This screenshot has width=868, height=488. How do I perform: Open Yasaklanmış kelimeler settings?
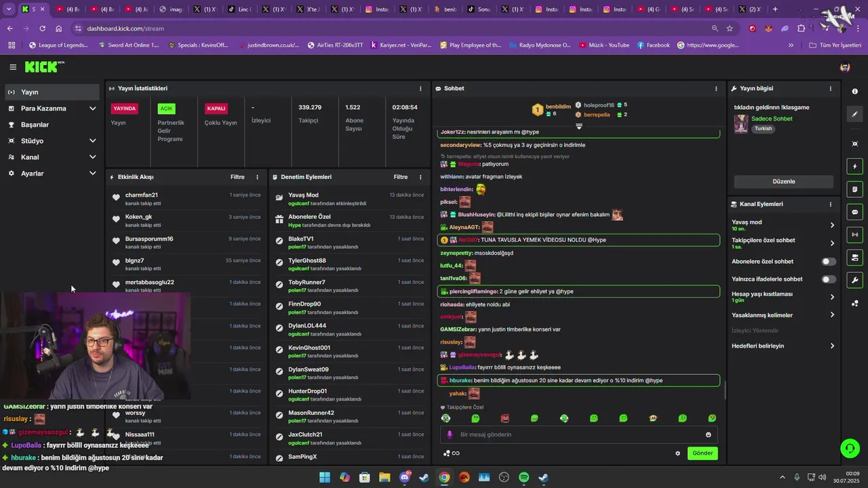(x=783, y=315)
